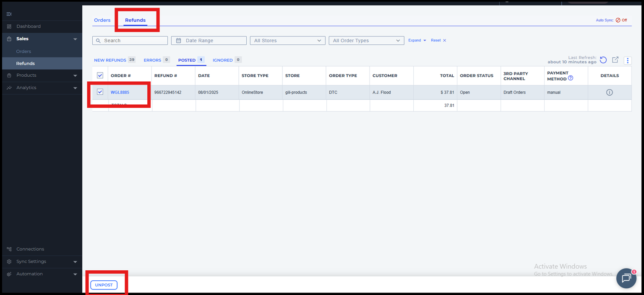Collapse the sidebar using the hamburger icon

[x=9, y=14]
